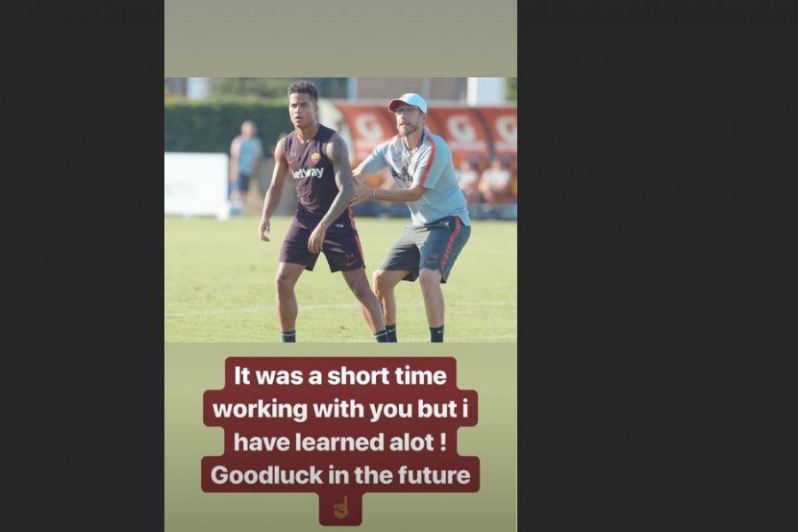Screen dimensions: 798x532
Task: Click the blurred person standing in the background
Action: tap(245, 163)
